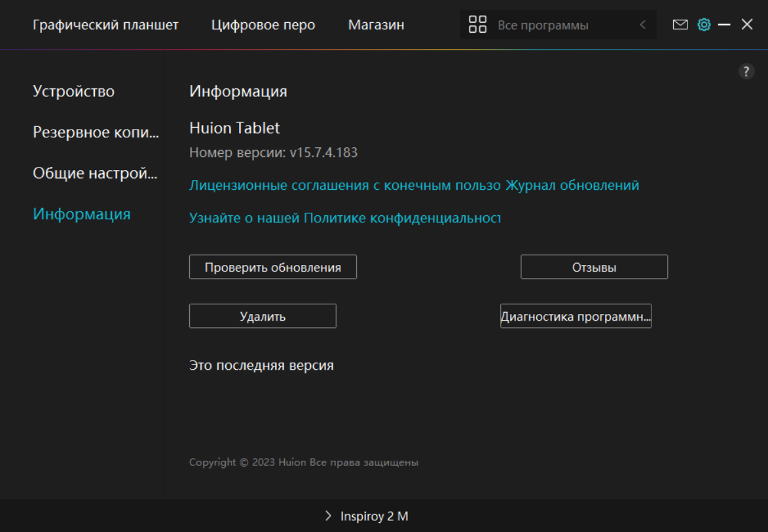Select Общие настрой... in the sidebar
This screenshot has height=532, width=768.
(x=95, y=173)
